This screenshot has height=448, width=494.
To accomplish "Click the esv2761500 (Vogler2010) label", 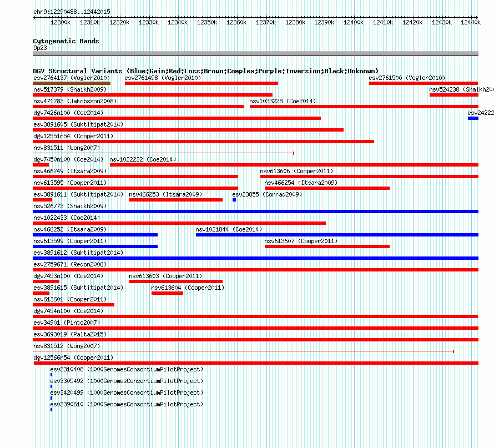I will (x=407, y=78).
